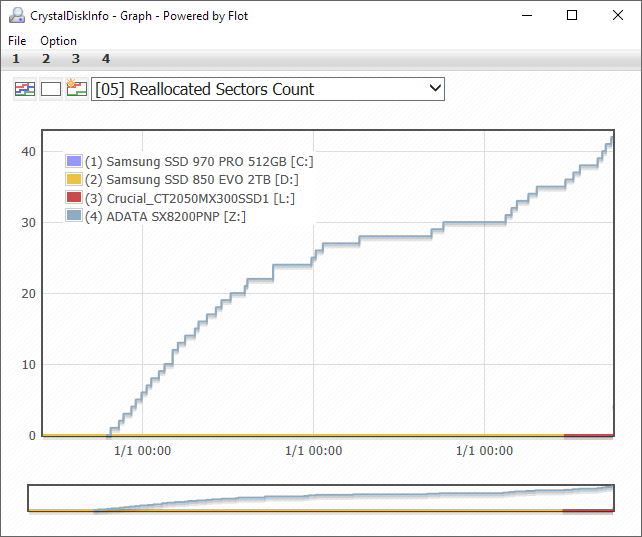Click the blank clear-all-disks icon
Viewport: 642px width, 537px height.
[51, 89]
